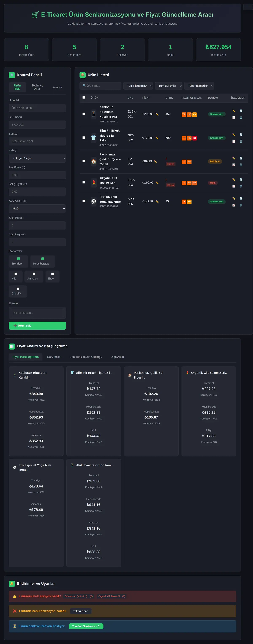
Task: Delete the Organik Cilt Bakım Seti row
Action: [241, 186]
